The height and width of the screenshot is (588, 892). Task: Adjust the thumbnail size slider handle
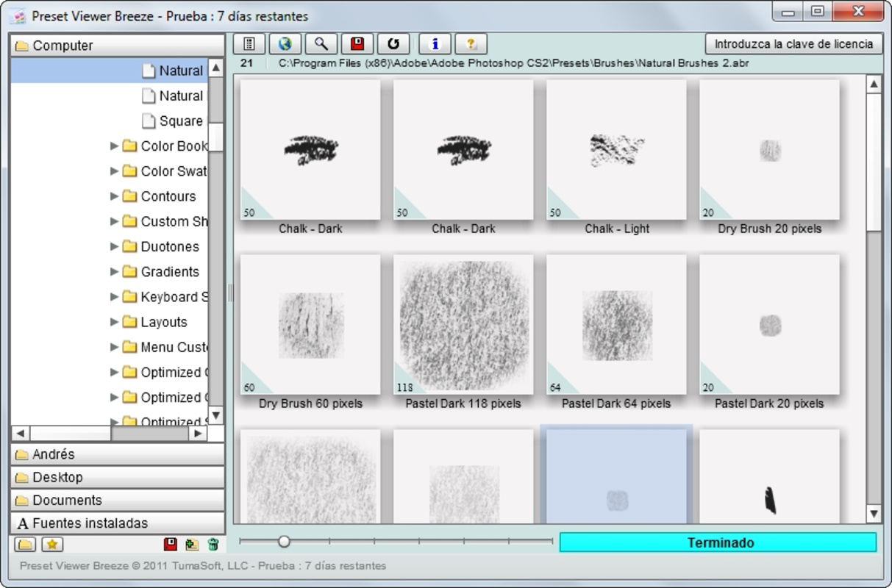(284, 542)
